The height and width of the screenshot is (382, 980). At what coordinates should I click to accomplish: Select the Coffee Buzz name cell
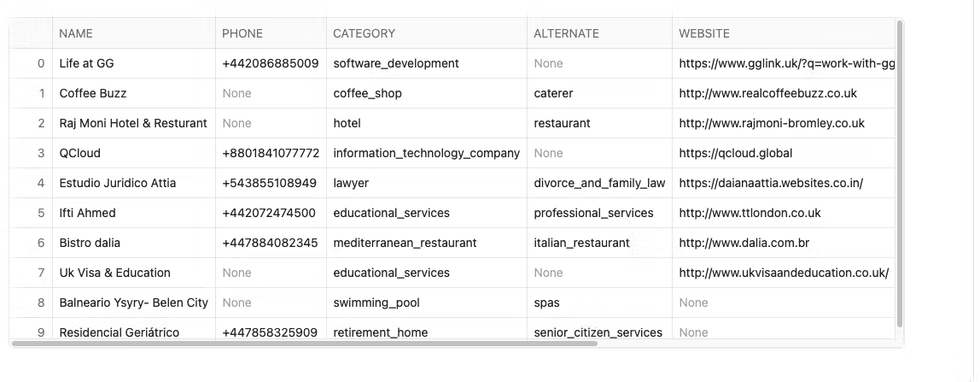[93, 93]
